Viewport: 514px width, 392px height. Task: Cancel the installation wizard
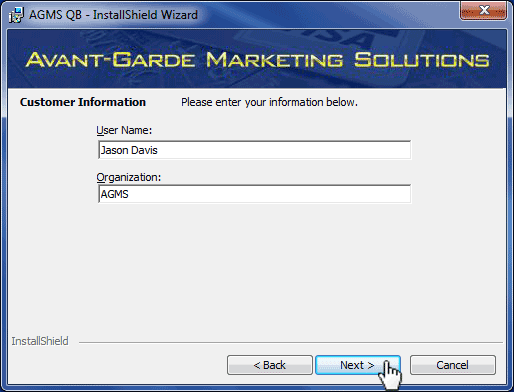click(x=453, y=365)
